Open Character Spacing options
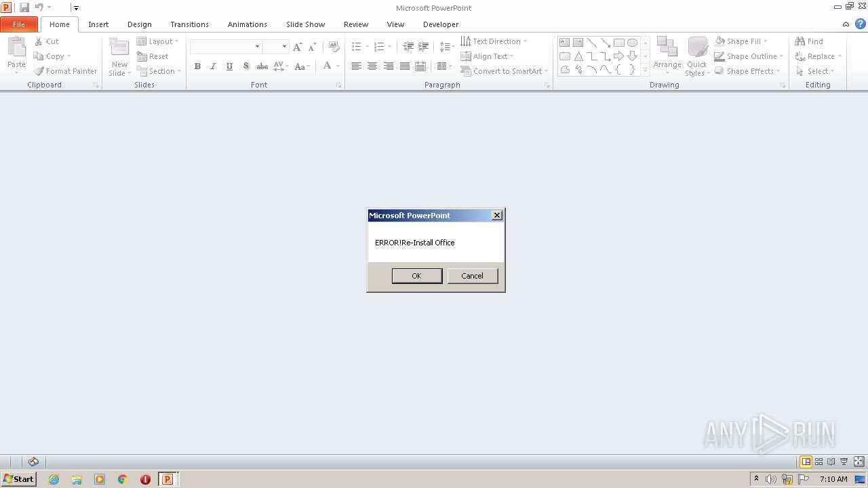Image resolution: width=868 pixels, height=488 pixels. tap(280, 66)
